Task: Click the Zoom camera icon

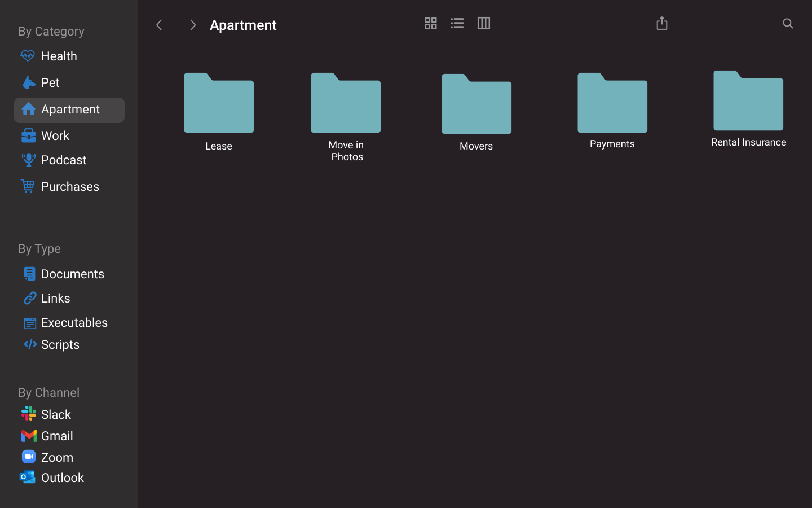Action: [29, 457]
